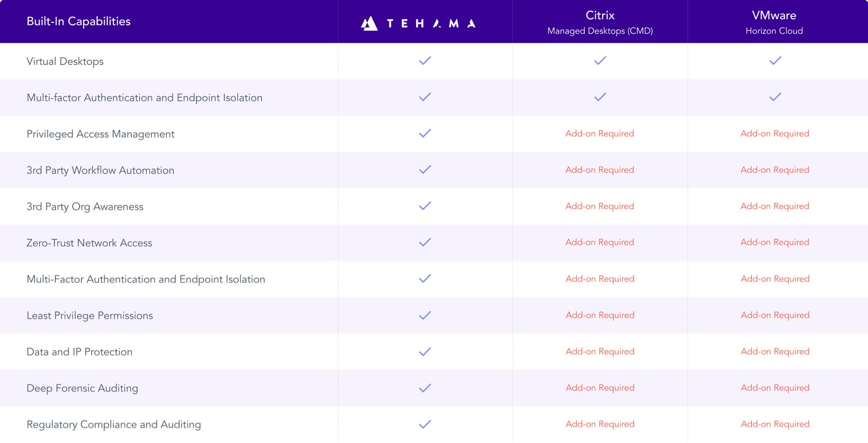Click the Tehama checkmark for Deep Forensic Auditing
The width and height of the screenshot is (868, 443).
(425, 388)
